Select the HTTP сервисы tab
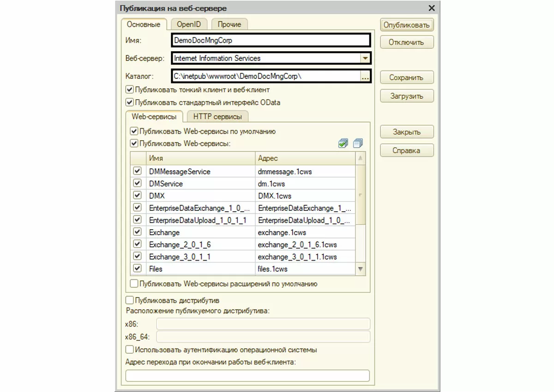The height and width of the screenshot is (392, 554). 217,117
